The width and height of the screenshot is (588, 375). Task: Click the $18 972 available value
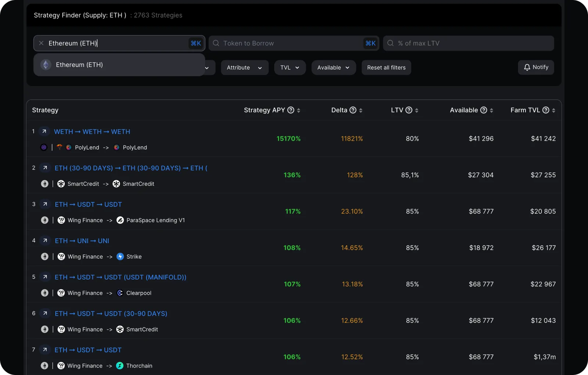click(481, 248)
